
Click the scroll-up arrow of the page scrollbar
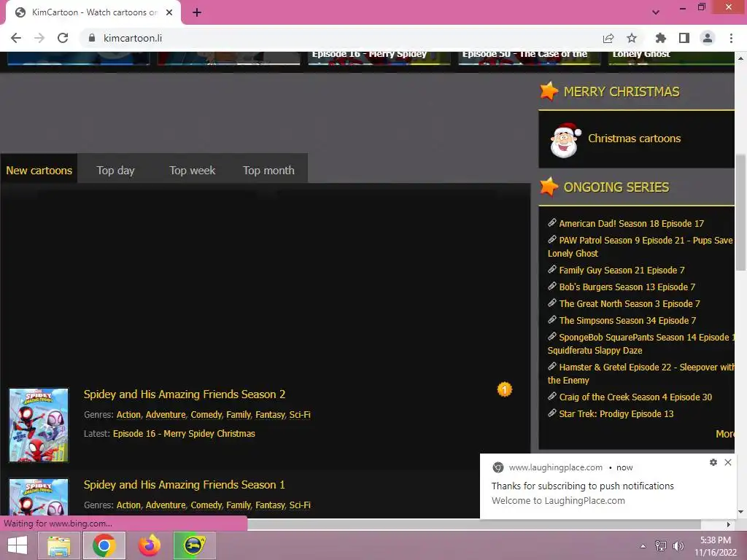741,58
